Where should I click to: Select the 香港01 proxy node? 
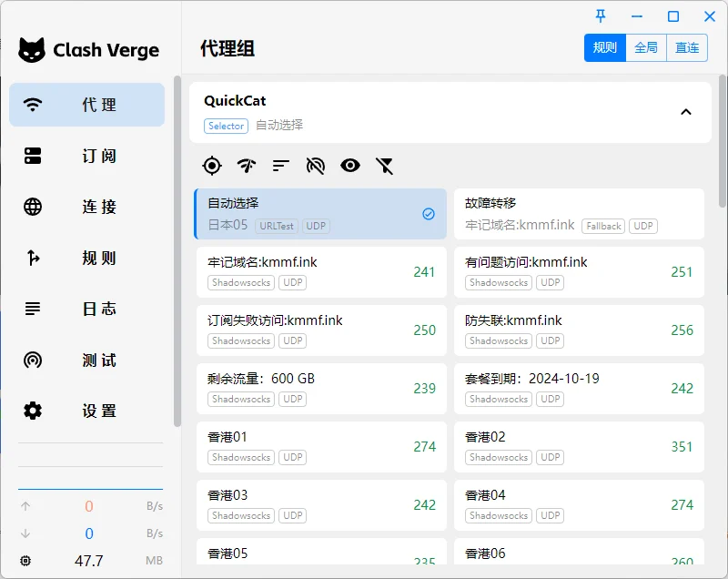320,446
